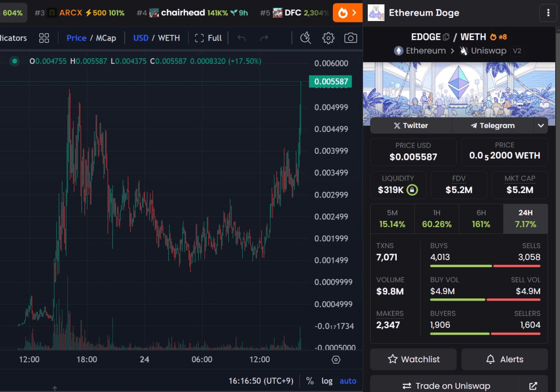
Task: Open the Telegram link
Action: (x=493, y=125)
